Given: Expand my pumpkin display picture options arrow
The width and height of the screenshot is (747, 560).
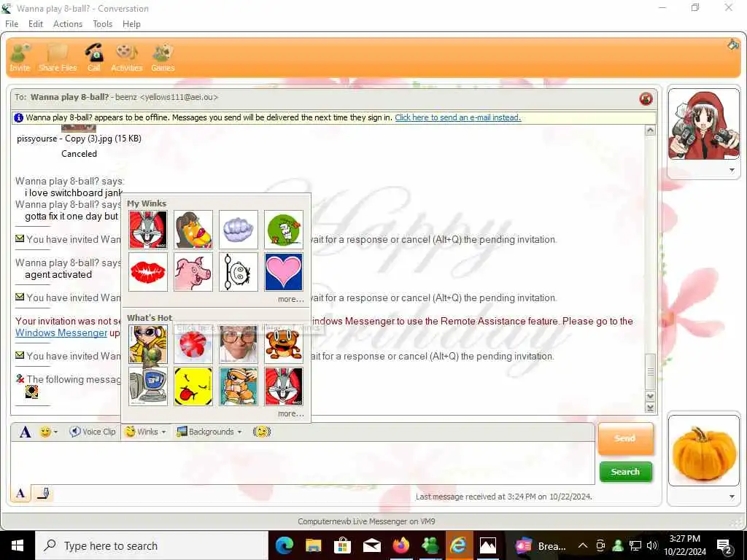Looking at the screenshot, I should [732, 497].
